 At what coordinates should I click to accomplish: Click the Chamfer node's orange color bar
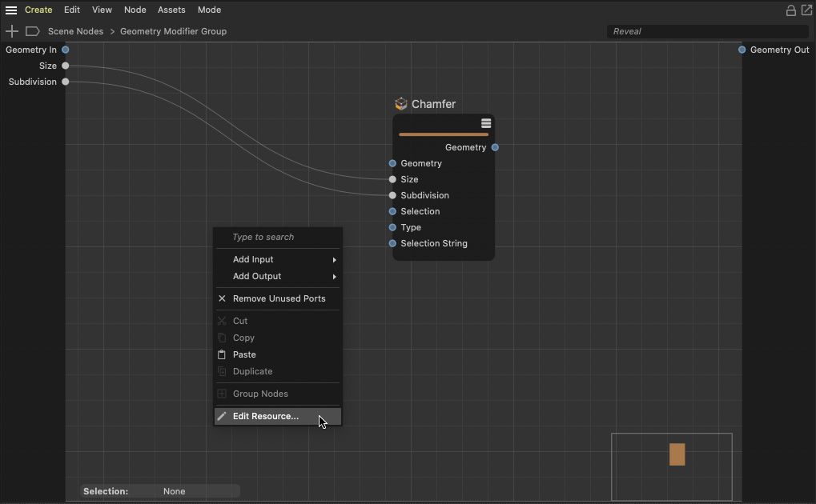443,134
